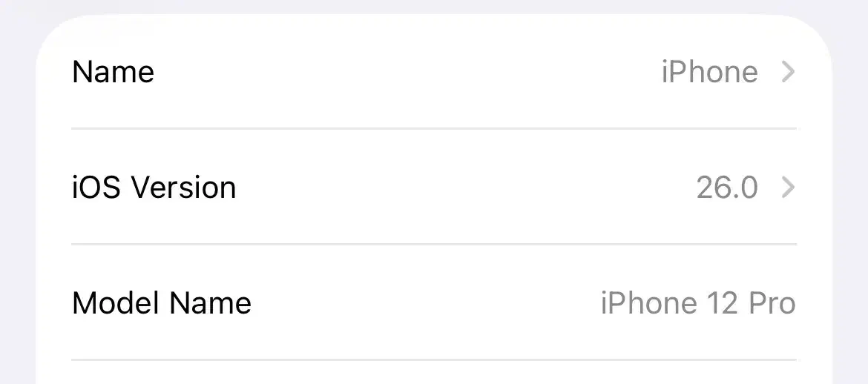Expand iOS Version details via chevron

point(789,188)
